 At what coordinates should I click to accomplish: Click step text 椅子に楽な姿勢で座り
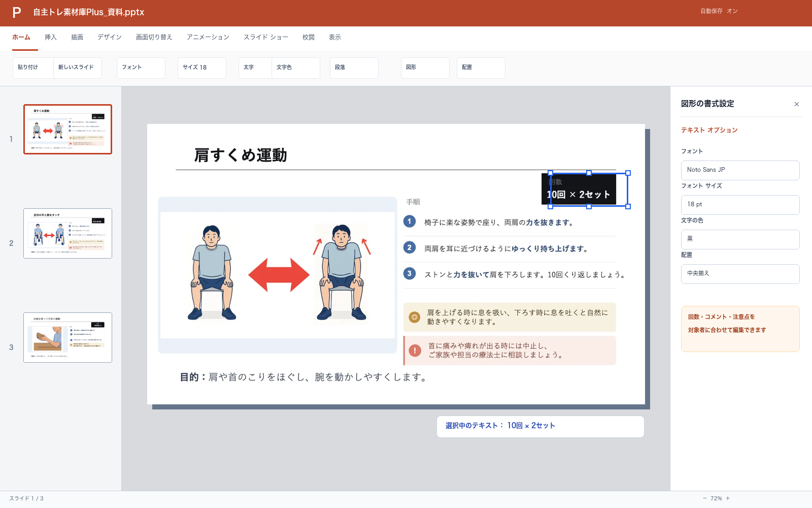[499, 223]
